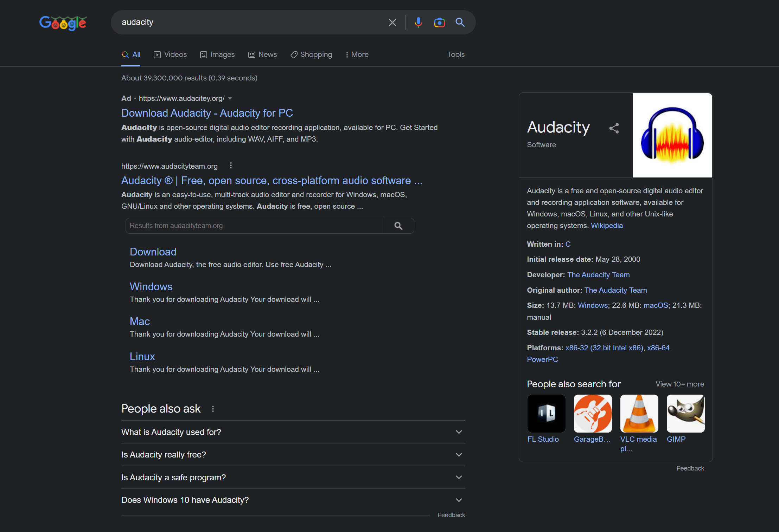Open the Audacity headphones logo image
The height and width of the screenshot is (532, 779).
pyautogui.click(x=672, y=135)
